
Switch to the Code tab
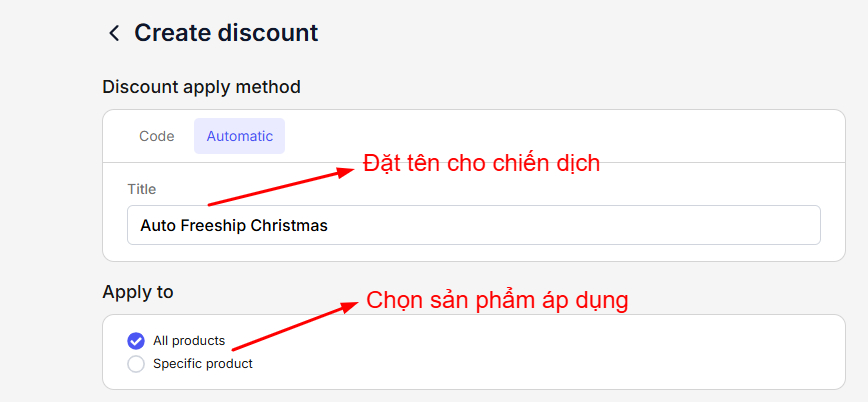point(156,136)
